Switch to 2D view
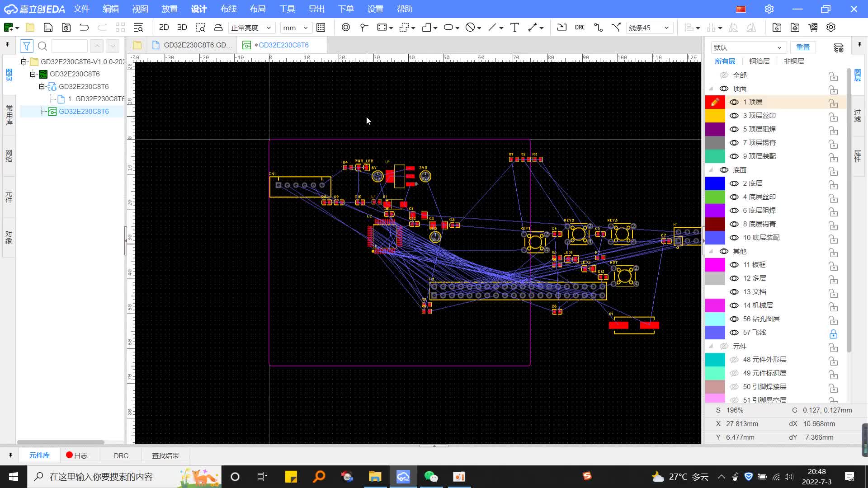The width and height of the screenshot is (868, 488). click(x=164, y=28)
